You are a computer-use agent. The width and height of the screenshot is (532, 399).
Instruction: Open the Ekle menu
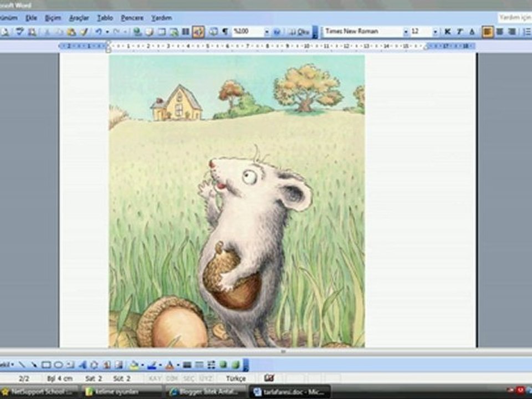tap(31, 18)
